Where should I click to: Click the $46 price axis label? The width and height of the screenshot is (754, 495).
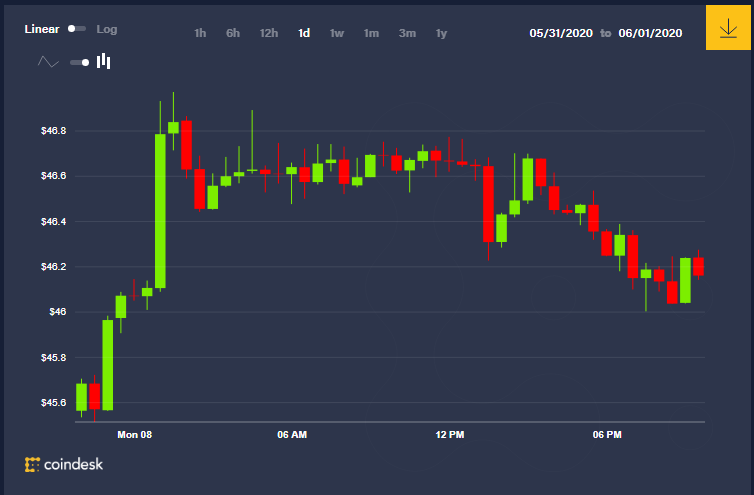(58, 312)
